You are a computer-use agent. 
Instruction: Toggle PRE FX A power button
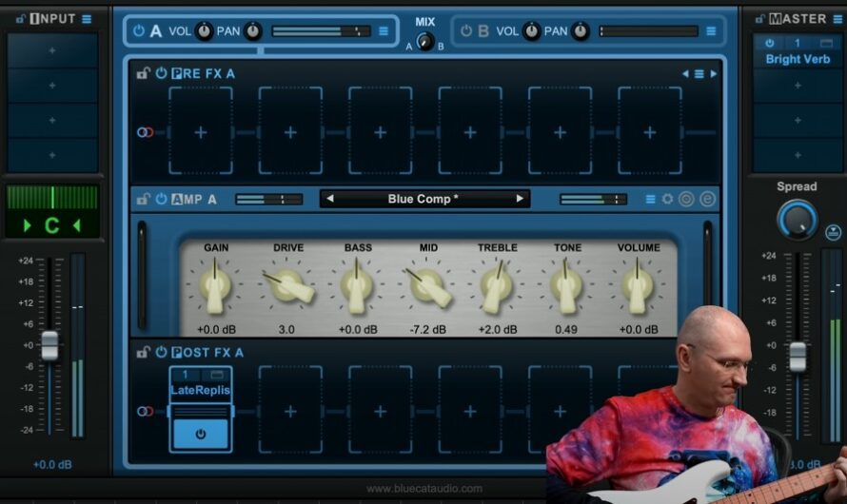161,73
